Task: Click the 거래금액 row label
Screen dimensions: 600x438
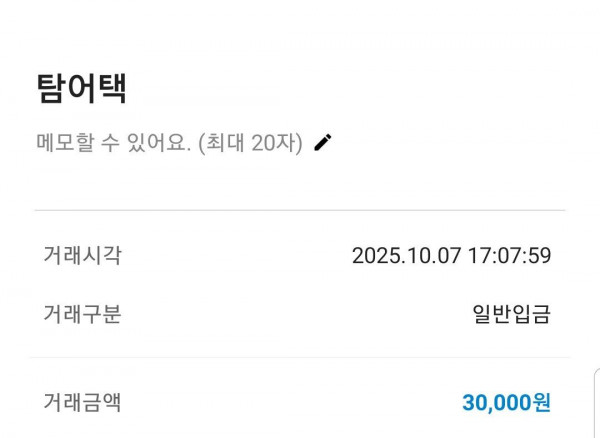Action: [82, 403]
